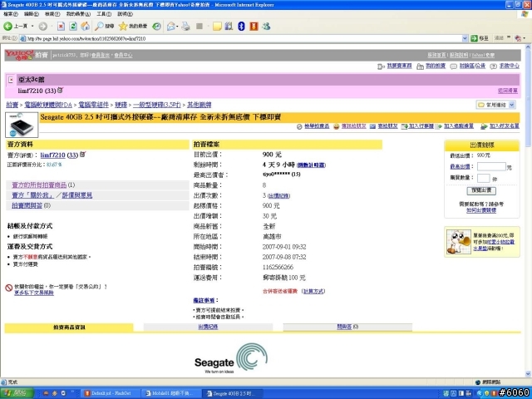Image resolution: width=532 pixels, height=399 pixels.
Task: Open the Messenger people toolbar icon
Action: tap(266, 26)
